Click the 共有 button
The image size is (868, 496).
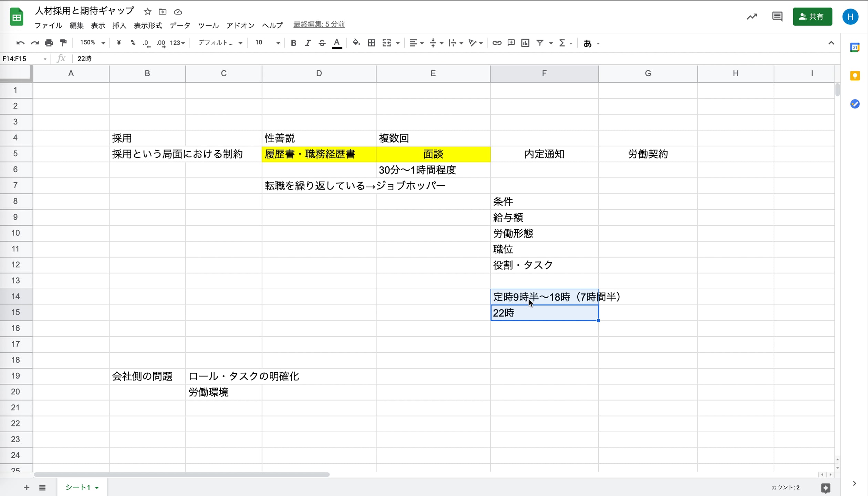click(812, 16)
